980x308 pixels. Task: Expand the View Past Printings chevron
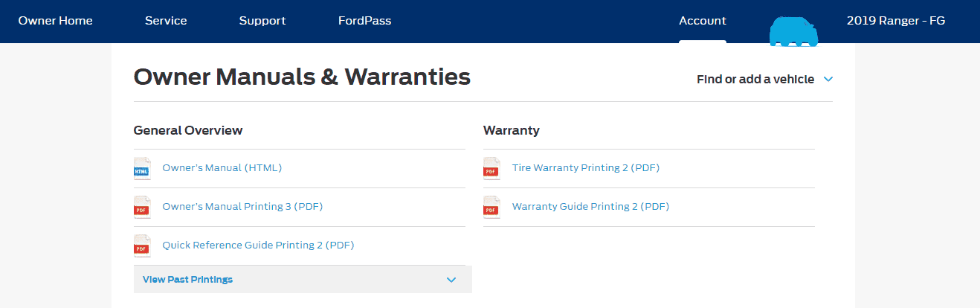tap(451, 280)
